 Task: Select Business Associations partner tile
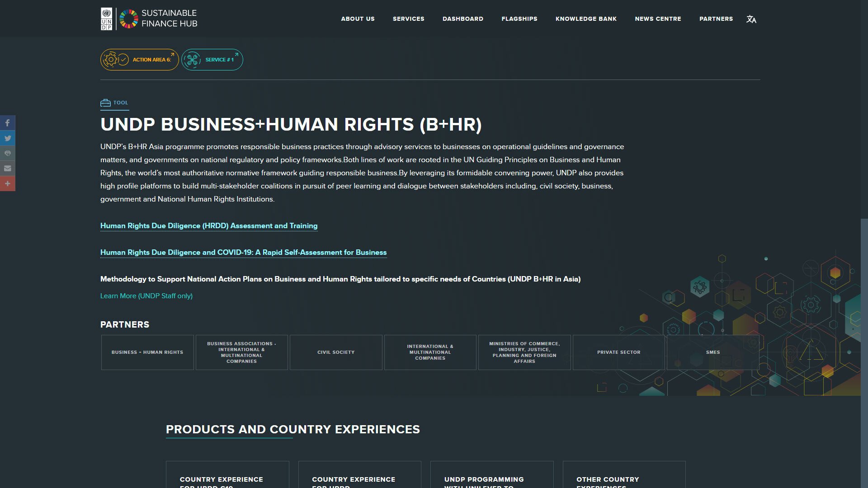(x=241, y=352)
